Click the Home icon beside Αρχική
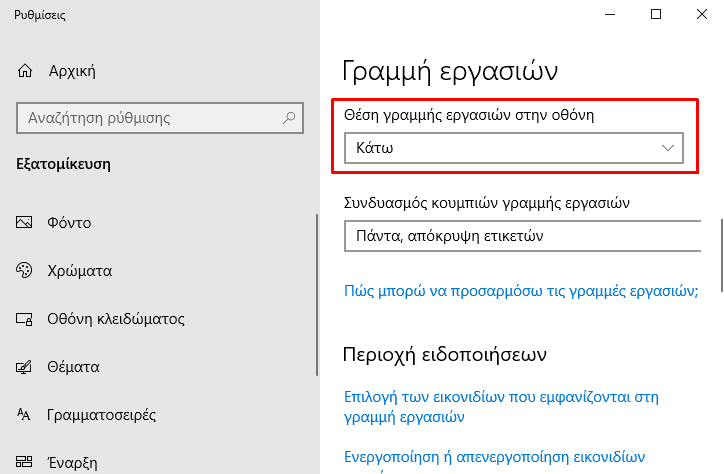 (25, 71)
